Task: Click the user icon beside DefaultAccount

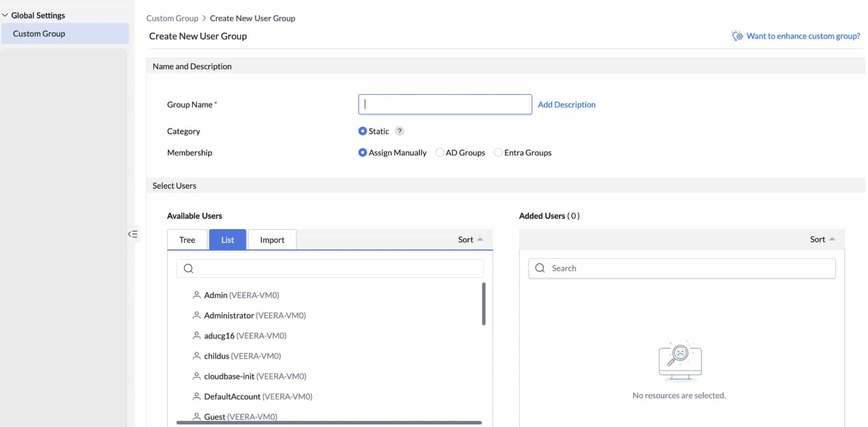Action: tap(196, 396)
